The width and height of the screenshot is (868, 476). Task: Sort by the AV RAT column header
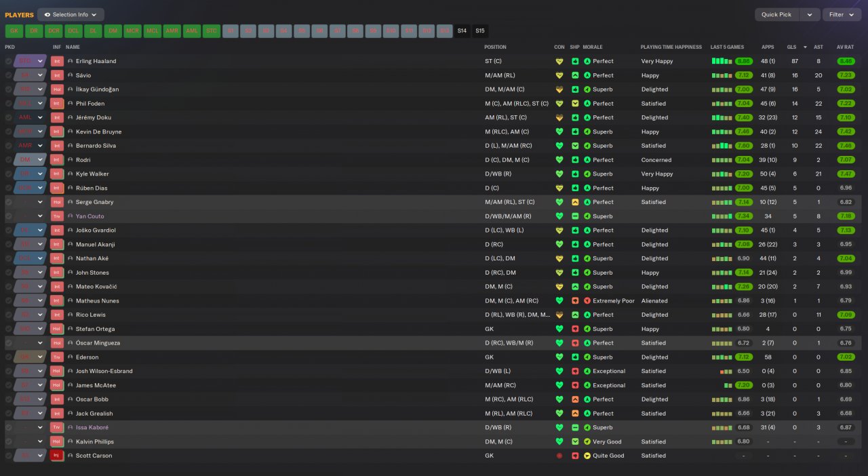[845, 47]
